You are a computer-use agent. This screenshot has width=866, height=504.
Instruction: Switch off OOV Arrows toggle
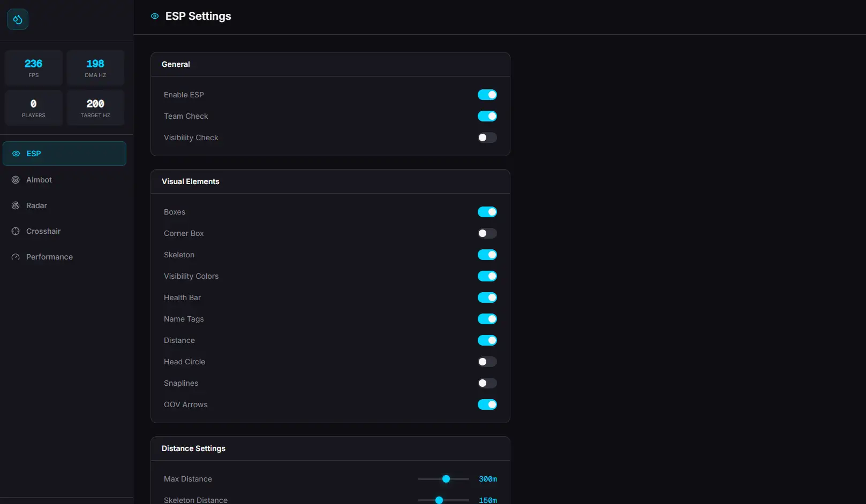(487, 404)
